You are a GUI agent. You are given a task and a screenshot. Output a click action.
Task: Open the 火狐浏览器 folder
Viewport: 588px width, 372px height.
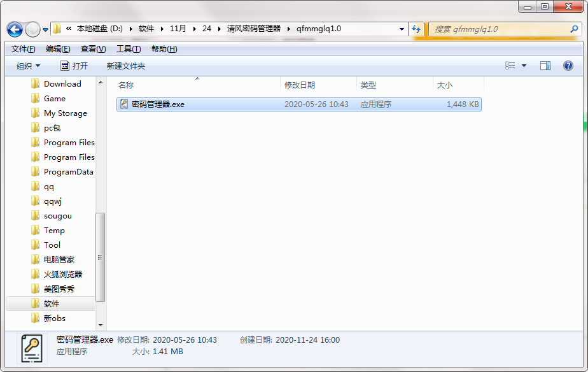(x=62, y=275)
